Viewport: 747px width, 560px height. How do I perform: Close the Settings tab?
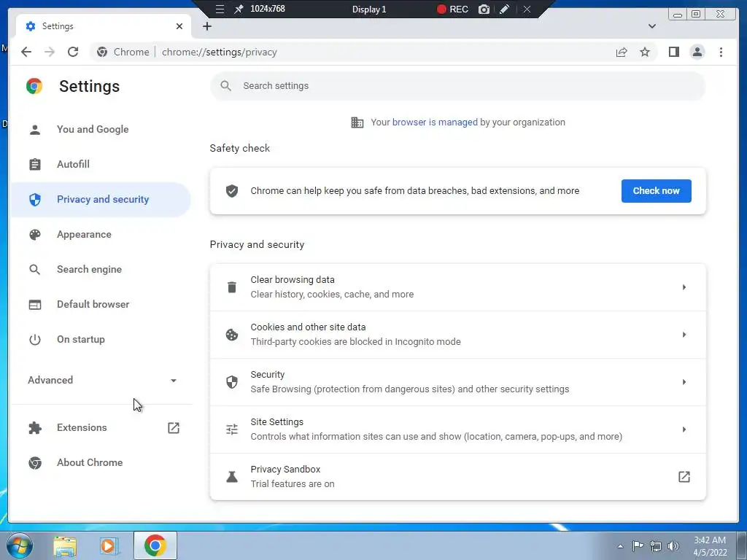(x=179, y=26)
